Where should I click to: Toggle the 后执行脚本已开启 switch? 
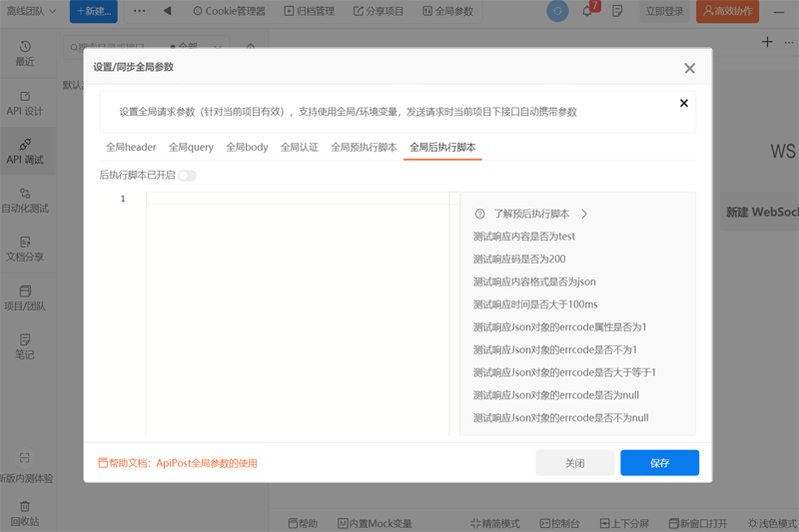click(x=187, y=176)
